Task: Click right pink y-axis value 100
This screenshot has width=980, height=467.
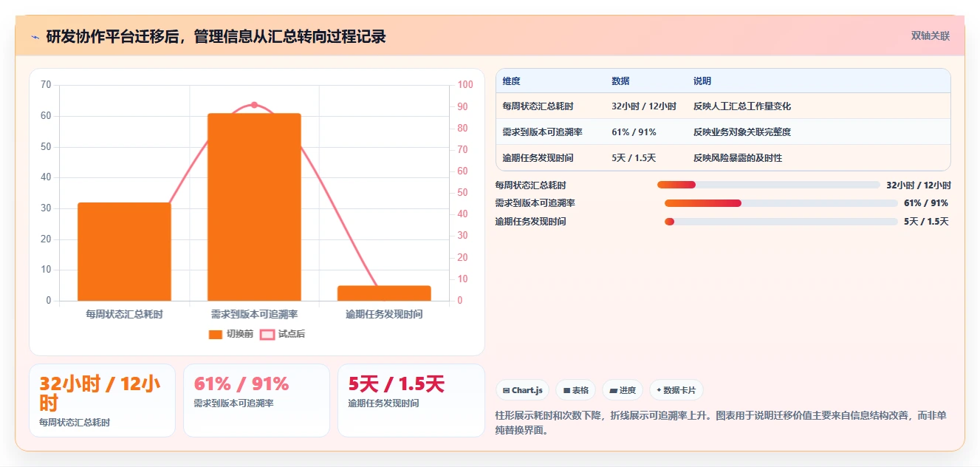Action: (x=465, y=85)
